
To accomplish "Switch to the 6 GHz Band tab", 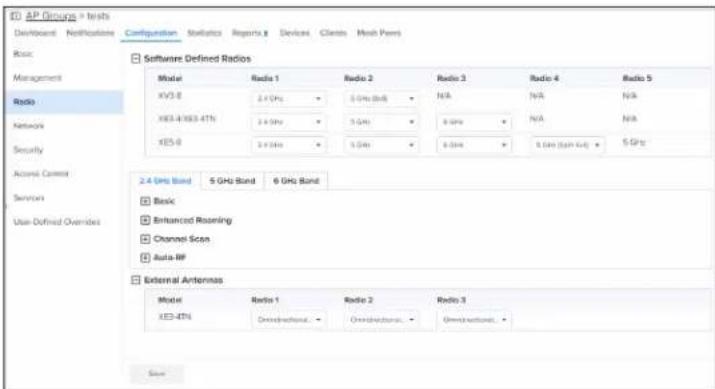I will click(296, 181).
